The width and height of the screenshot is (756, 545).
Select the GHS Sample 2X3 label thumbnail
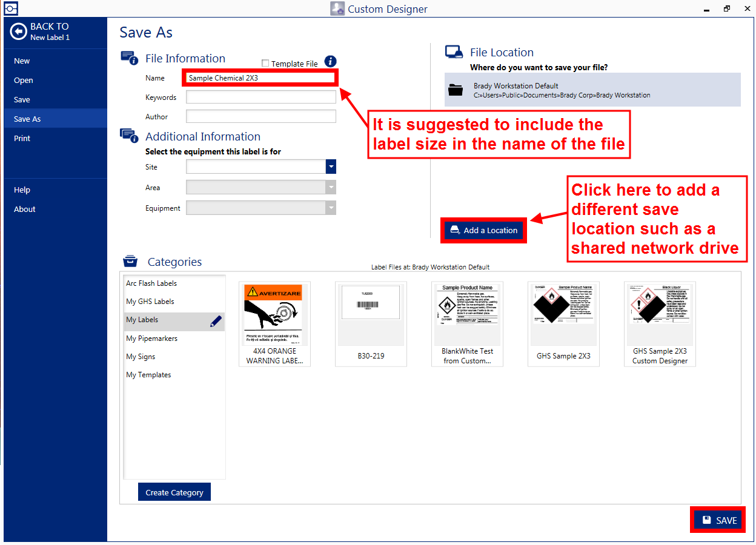click(x=563, y=324)
